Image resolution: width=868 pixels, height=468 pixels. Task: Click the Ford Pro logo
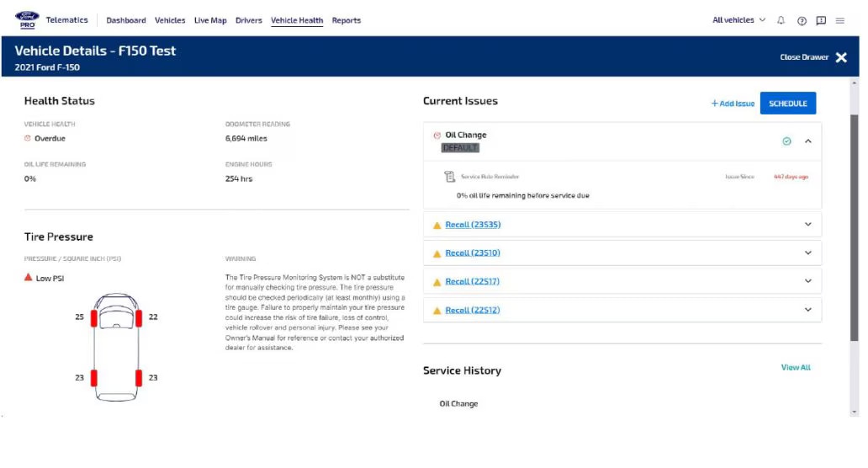[x=27, y=19]
